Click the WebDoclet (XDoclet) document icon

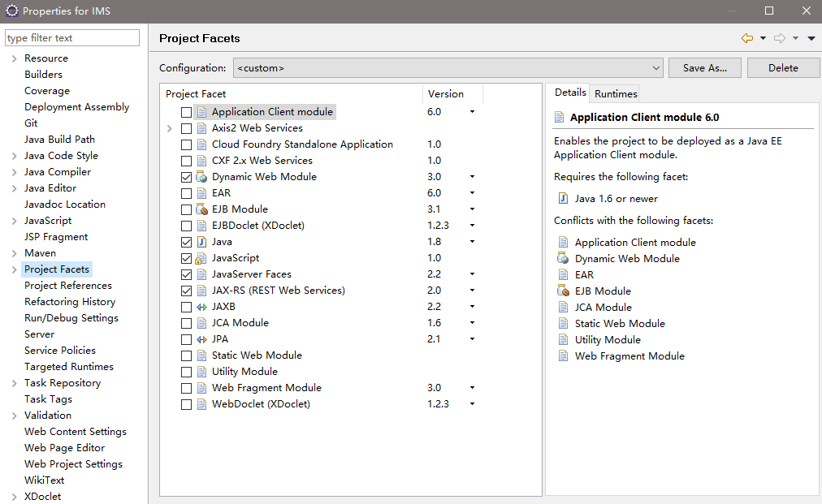201,404
